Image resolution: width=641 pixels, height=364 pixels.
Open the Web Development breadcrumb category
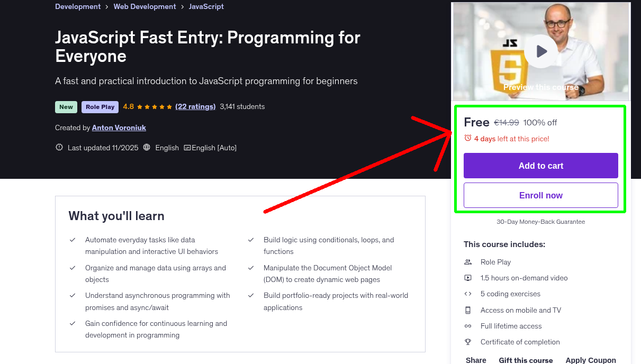pos(145,6)
